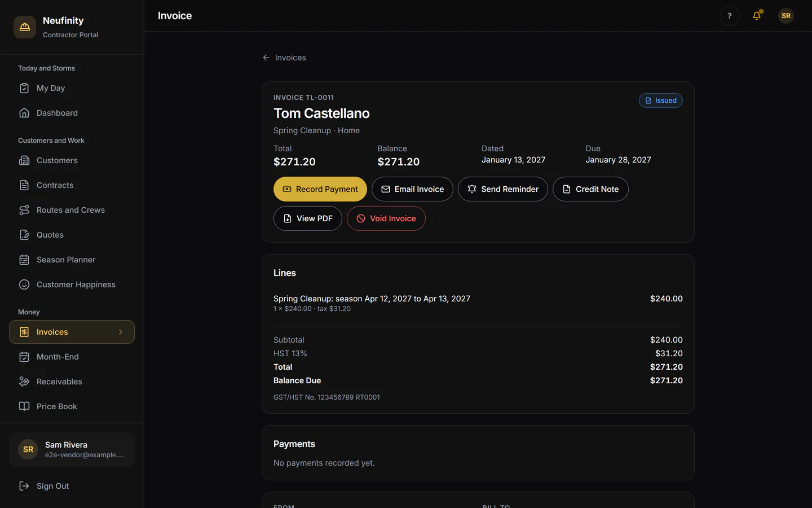Viewport: 812px width, 508px height.
Task: Click the 'INVOICE TL-0011' label
Action: click(x=303, y=98)
